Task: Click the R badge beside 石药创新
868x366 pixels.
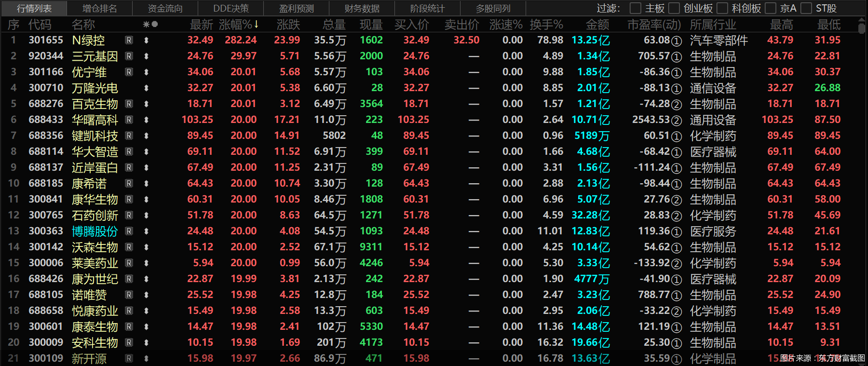Action: pos(129,216)
